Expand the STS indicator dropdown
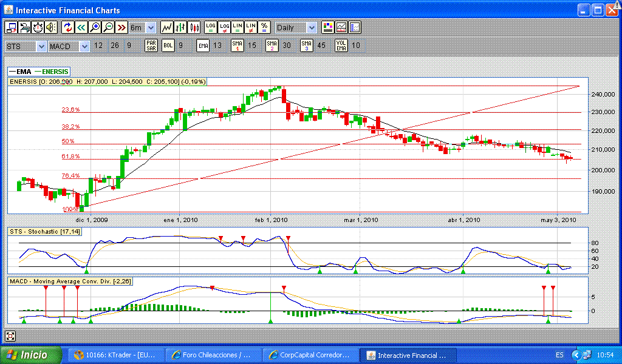 point(41,46)
